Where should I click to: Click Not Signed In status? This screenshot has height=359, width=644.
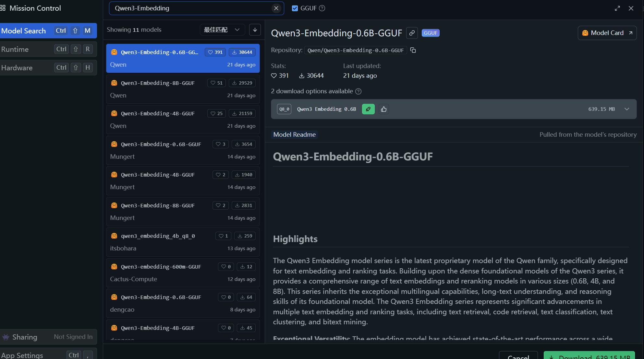point(73,337)
